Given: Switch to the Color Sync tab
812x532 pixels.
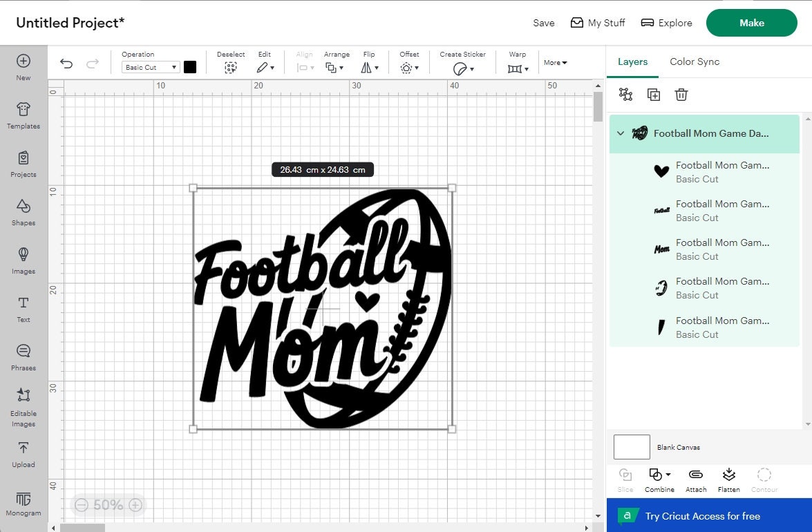Looking at the screenshot, I should (694, 61).
